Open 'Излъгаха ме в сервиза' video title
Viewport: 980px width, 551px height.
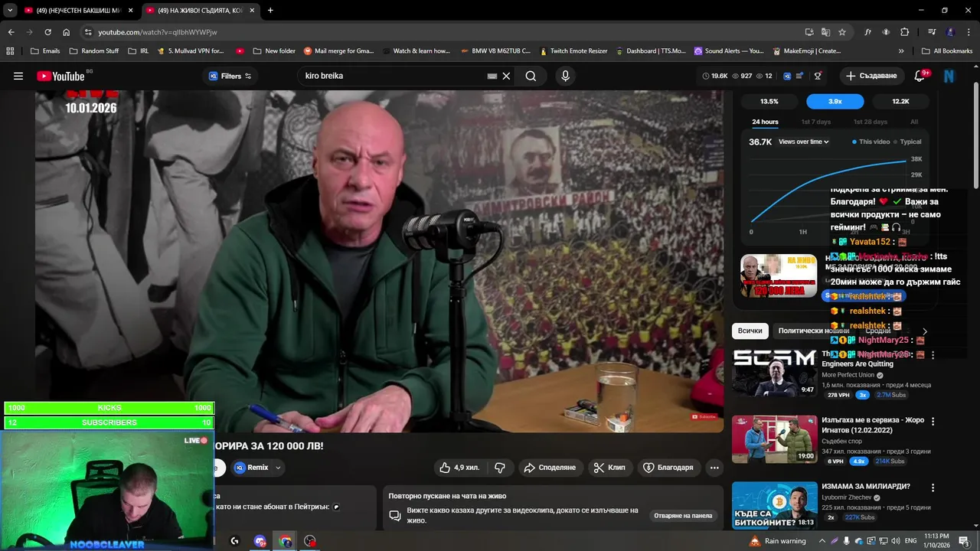[x=873, y=425]
